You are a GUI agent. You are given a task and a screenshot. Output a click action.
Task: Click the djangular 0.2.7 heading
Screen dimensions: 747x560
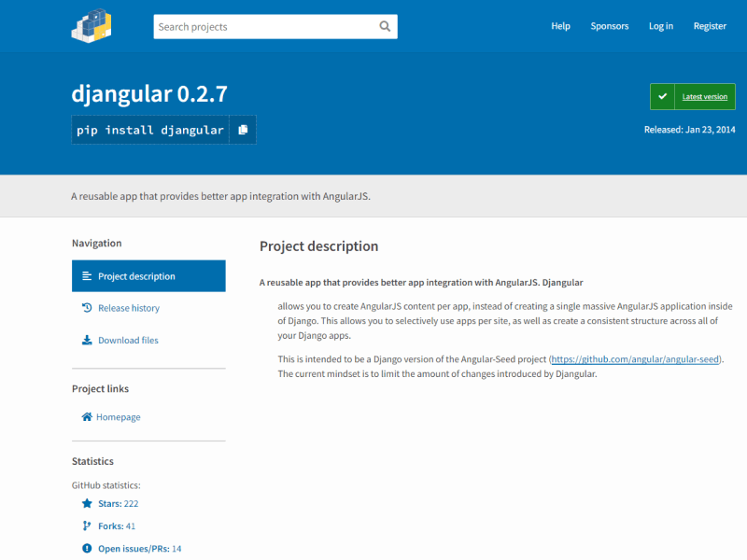149,94
